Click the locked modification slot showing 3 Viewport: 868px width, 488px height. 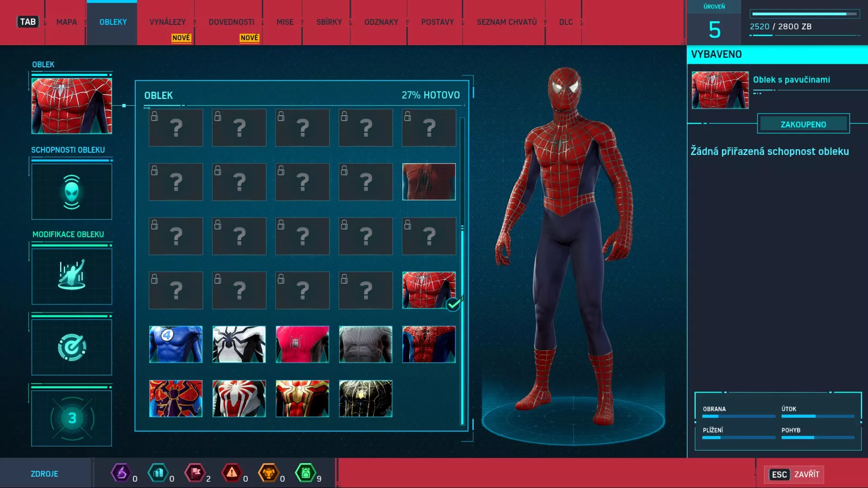[71, 417]
